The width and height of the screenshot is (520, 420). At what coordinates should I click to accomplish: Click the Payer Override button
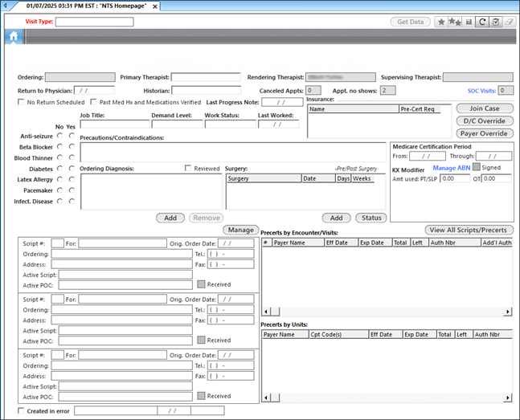pyautogui.click(x=485, y=133)
